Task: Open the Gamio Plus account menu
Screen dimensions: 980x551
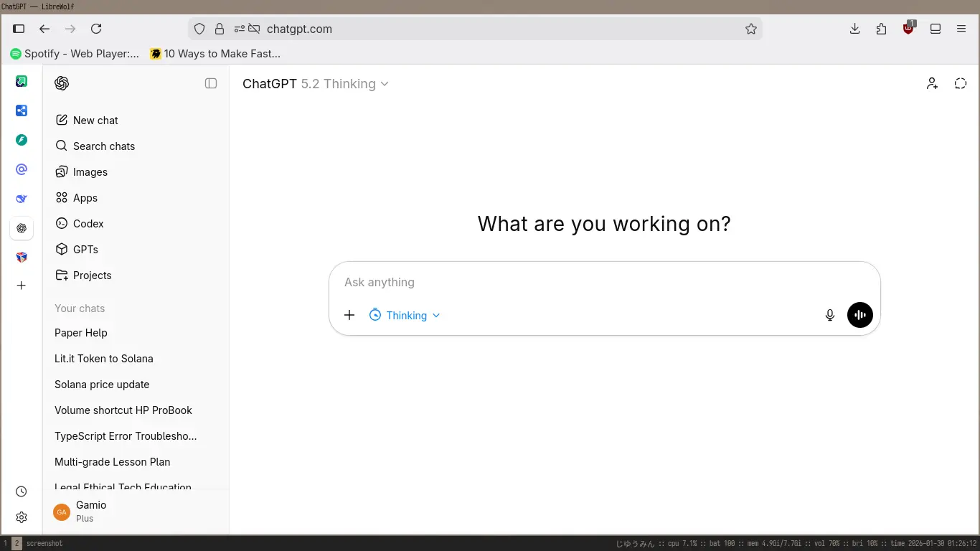Action: 136,512
